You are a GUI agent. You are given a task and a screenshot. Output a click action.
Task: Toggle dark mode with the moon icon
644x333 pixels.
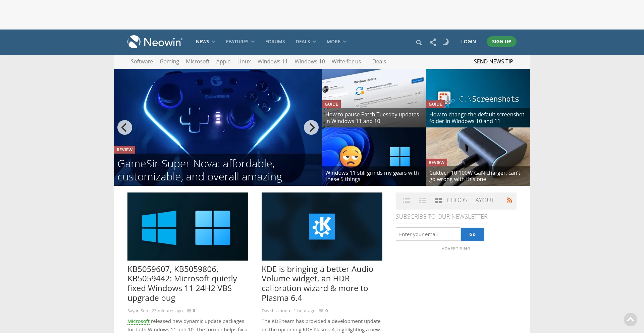pyautogui.click(x=446, y=42)
